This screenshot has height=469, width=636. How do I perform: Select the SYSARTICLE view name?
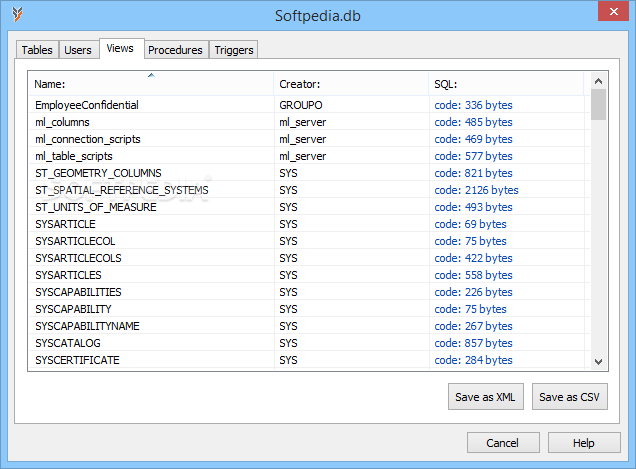tap(65, 224)
